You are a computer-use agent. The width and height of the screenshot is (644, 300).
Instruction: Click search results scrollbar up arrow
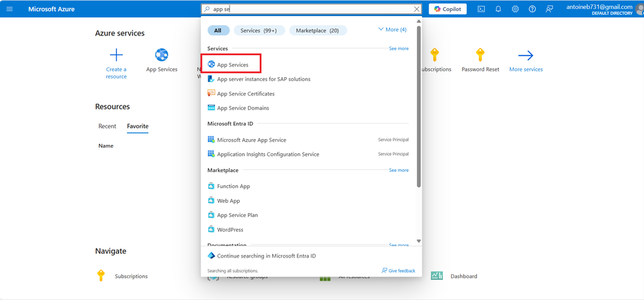(x=419, y=21)
